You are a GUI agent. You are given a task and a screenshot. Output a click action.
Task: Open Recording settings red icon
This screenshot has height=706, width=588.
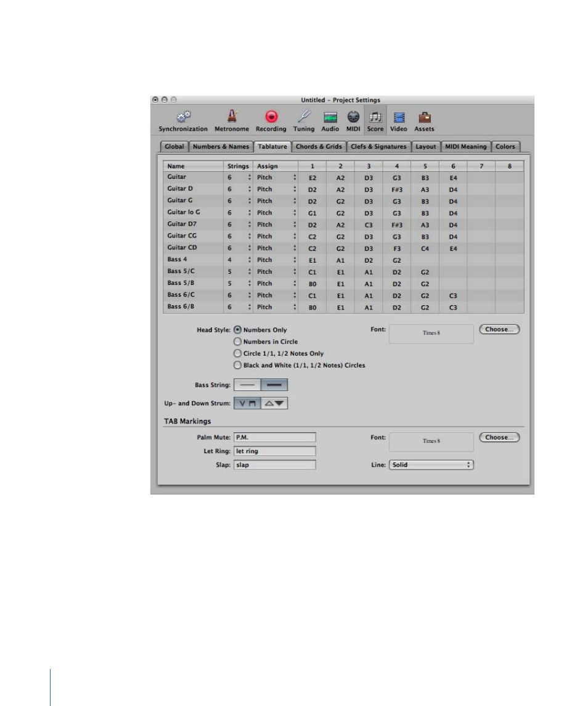click(x=271, y=117)
